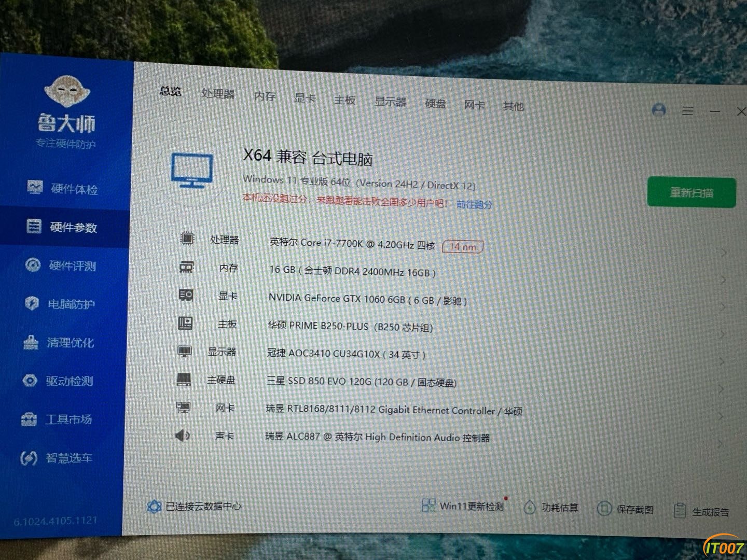Open the user account avatar icon
The height and width of the screenshot is (560, 747).
659,110
